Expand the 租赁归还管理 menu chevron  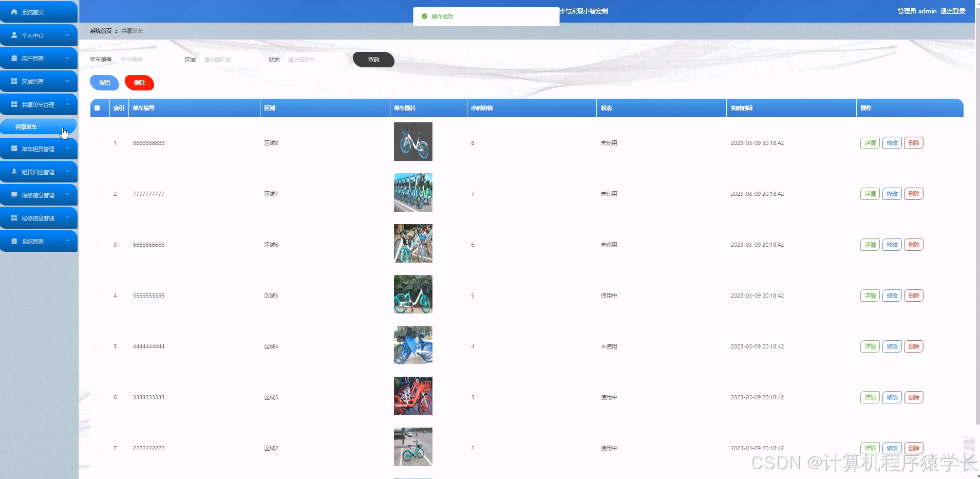pos(67,172)
